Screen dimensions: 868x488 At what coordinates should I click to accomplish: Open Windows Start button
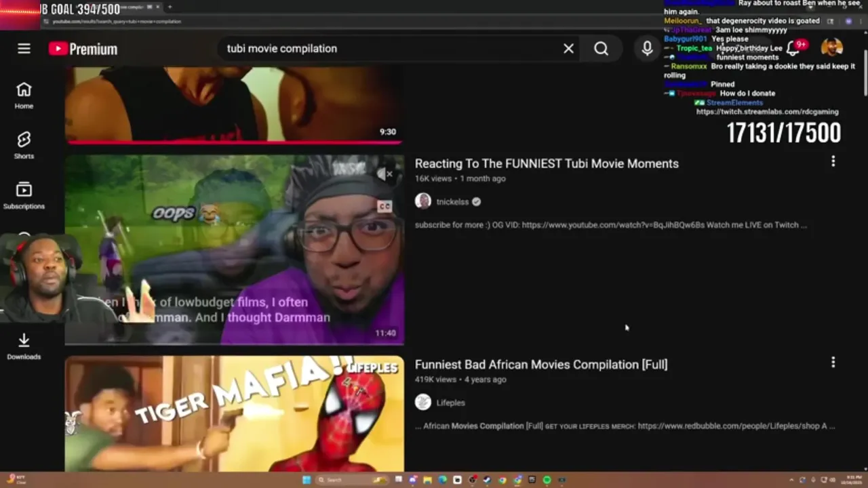click(307, 480)
